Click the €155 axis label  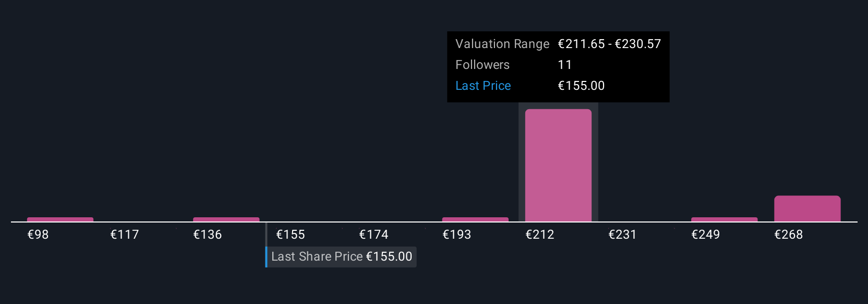point(291,235)
